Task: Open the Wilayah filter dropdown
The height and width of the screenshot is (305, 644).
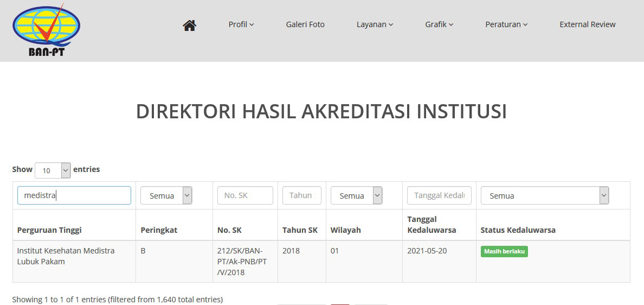Action: pyautogui.click(x=357, y=195)
